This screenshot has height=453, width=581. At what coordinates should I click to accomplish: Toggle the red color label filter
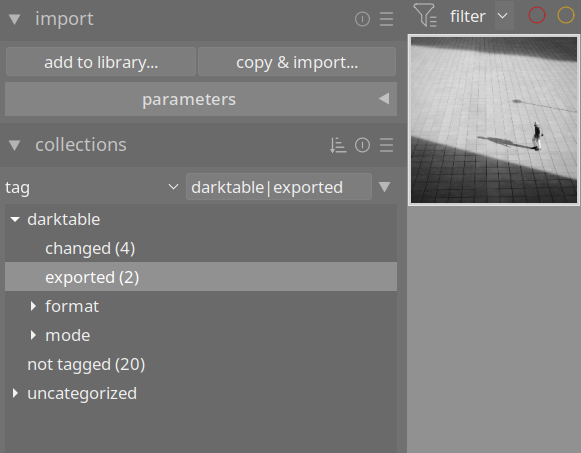[x=537, y=16]
